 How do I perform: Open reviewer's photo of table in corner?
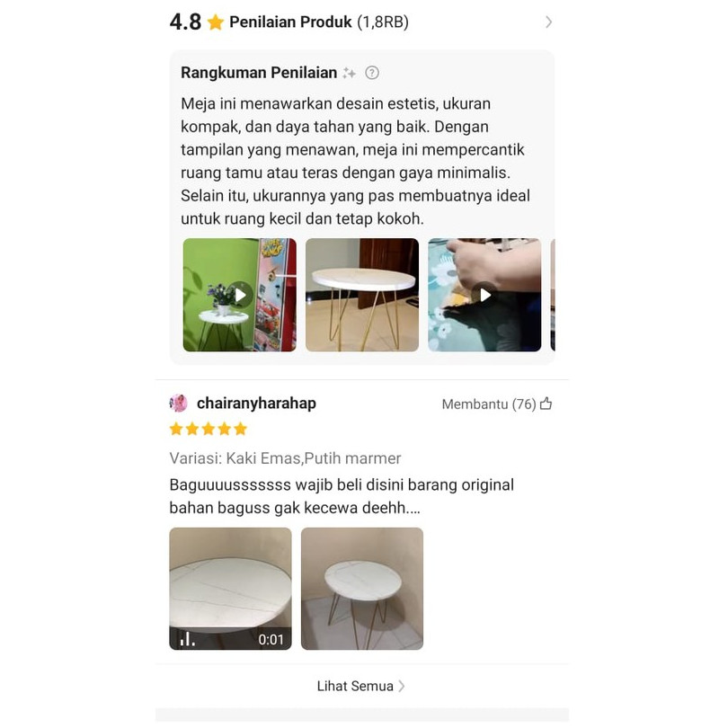click(x=362, y=589)
